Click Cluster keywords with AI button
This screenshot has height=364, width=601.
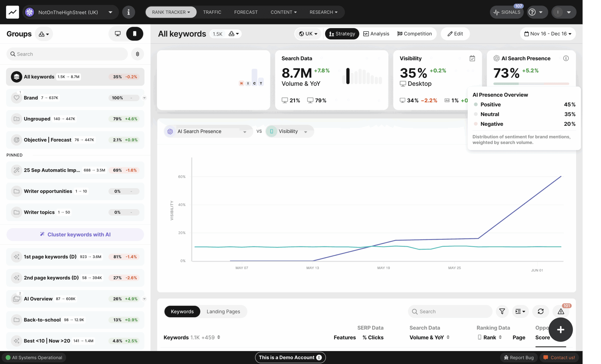point(75,234)
